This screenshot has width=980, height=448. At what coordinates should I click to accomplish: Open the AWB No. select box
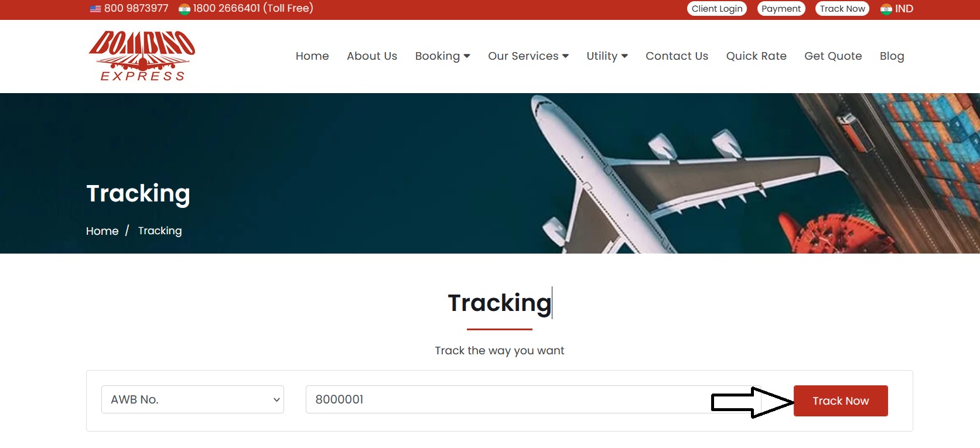click(193, 399)
